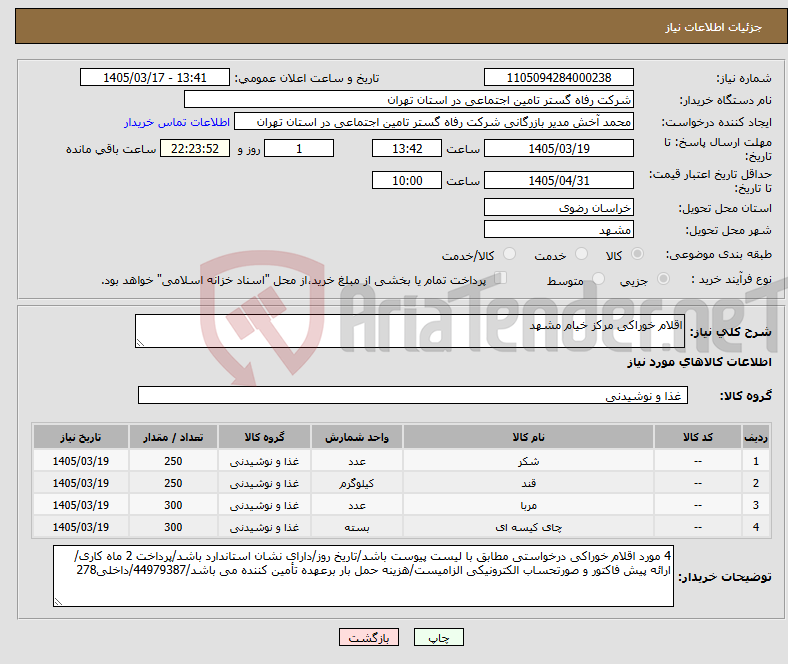The image size is (788, 664).
Task: Click the request creator field محمد آخش
Action: click(x=434, y=122)
